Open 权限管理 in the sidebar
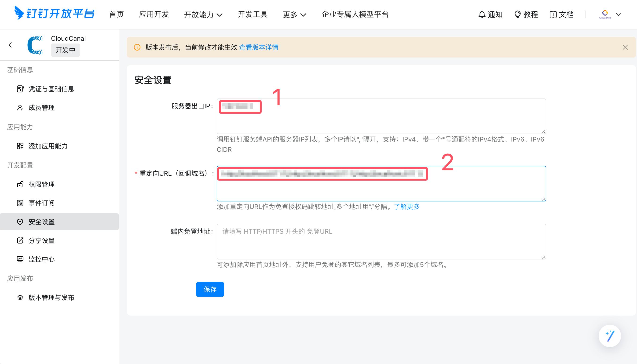 coord(41,184)
